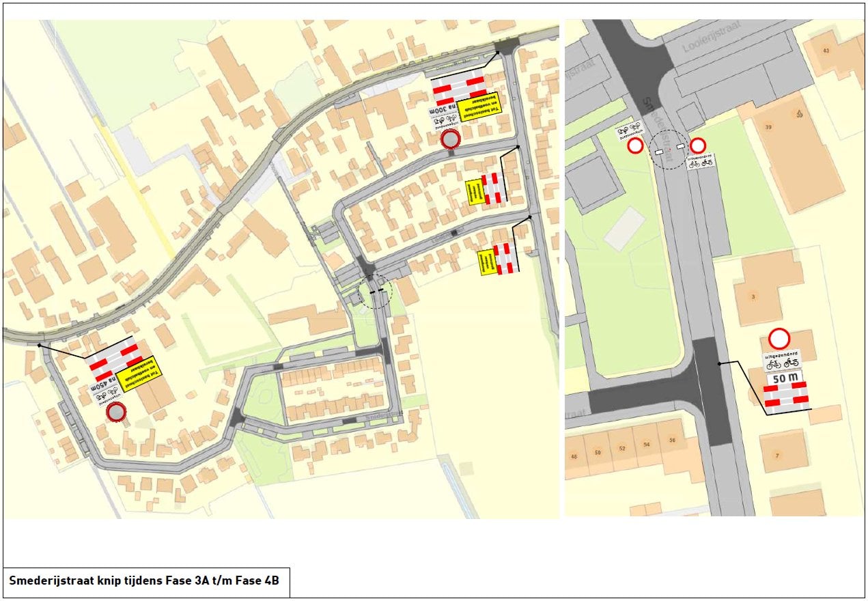Click house number 7 on the detail map

click(x=777, y=456)
